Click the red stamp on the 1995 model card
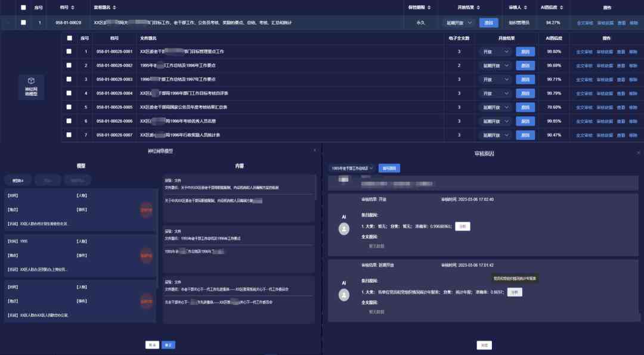The height and width of the screenshot is (355, 644). coord(146,256)
